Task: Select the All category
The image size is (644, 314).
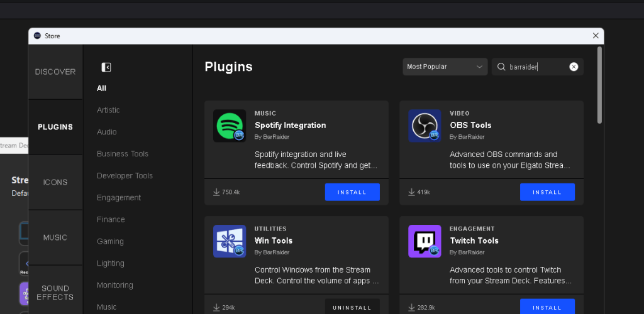Action: point(101,88)
